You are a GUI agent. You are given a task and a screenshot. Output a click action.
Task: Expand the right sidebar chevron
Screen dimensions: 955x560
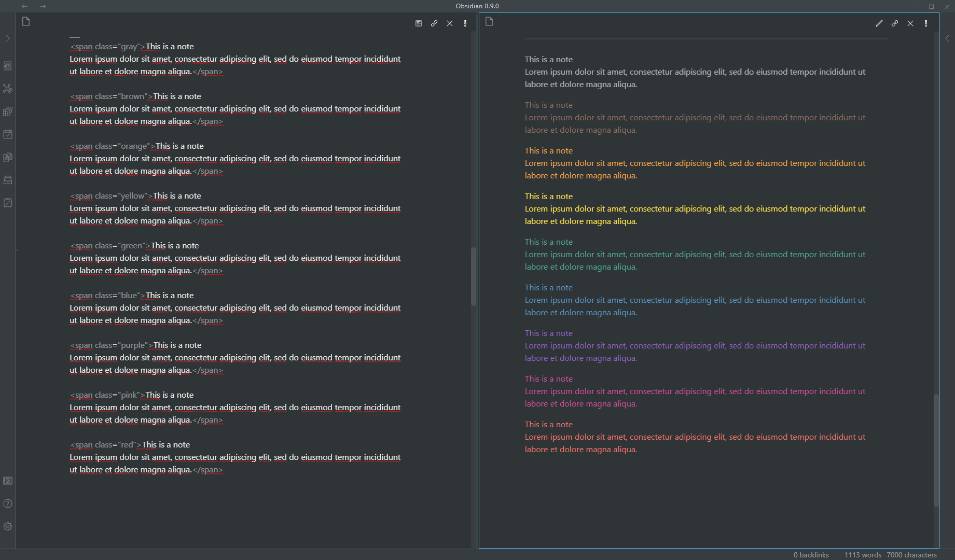[x=947, y=38]
